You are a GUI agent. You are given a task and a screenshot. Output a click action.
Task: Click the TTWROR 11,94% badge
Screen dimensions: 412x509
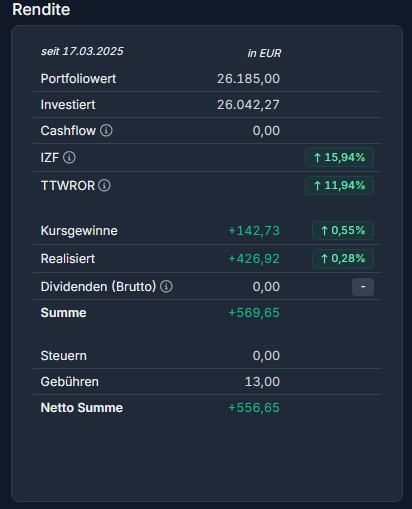(339, 185)
